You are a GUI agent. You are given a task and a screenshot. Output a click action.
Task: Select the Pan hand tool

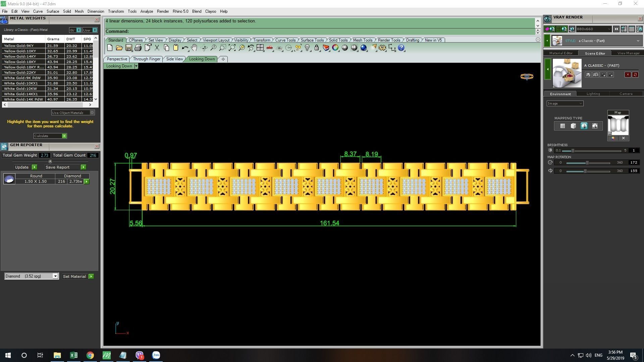194,48
